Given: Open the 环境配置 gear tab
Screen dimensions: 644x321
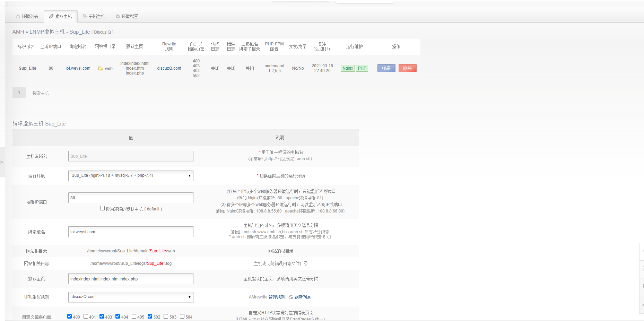Looking at the screenshot, I should tap(127, 16).
